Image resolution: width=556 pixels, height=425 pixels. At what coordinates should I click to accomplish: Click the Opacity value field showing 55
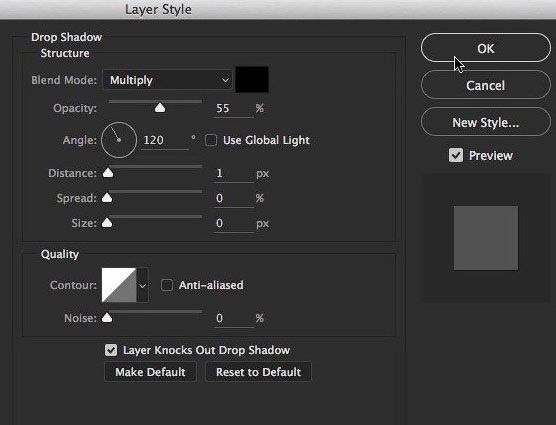(234, 108)
